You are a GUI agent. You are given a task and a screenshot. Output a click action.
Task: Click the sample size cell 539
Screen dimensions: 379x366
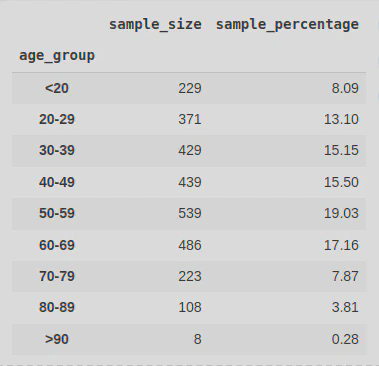[190, 213]
